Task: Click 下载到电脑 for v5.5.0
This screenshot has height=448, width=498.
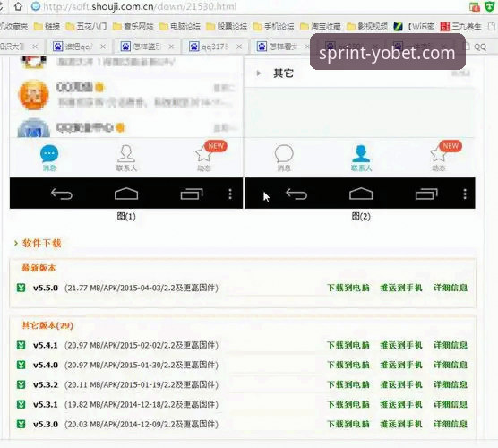Action: pos(348,288)
